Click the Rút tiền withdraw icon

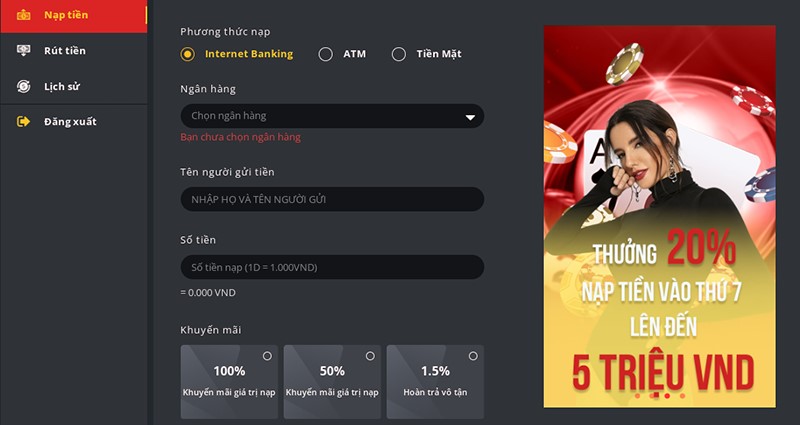(x=23, y=50)
